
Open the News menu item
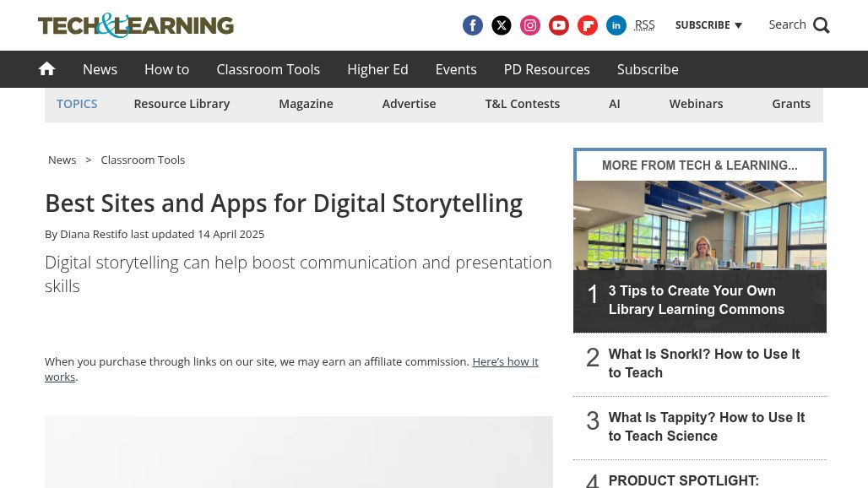pos(100,69)
